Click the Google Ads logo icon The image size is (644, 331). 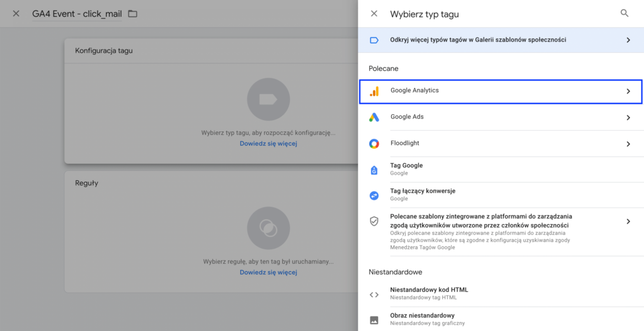pyautogui.click(x=374, y=117)
